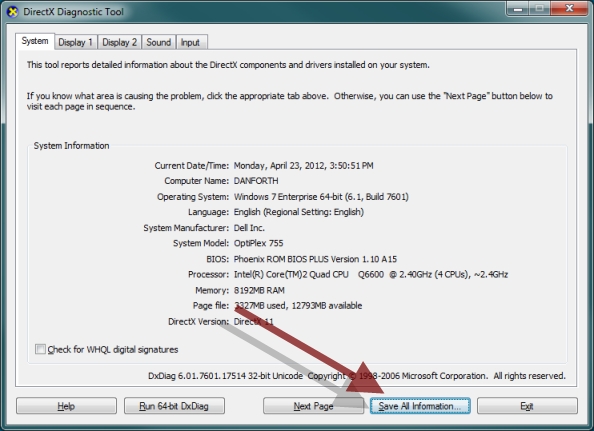Click the DirectX Diagnostic Tool title bar text
The height and width of the screenshot is (431, 594).
73,12
